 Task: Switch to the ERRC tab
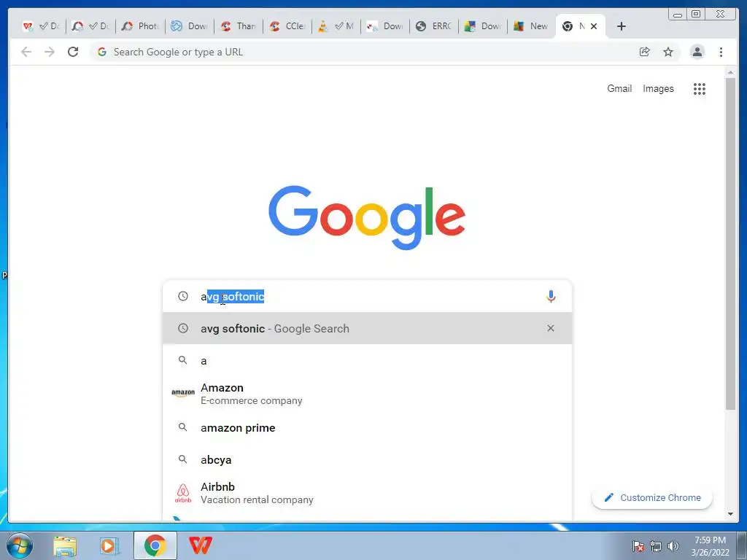[x=433, y=26]
